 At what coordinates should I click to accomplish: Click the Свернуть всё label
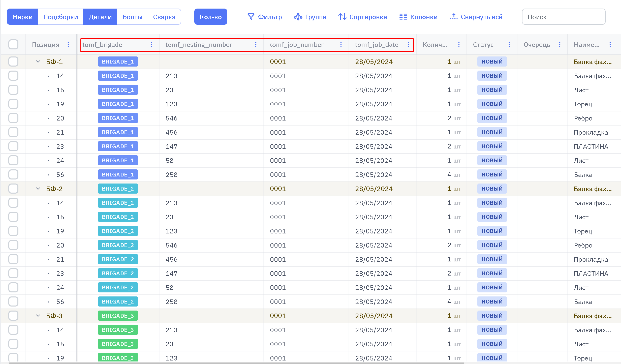pyautogui.click(x=481, y=17)
